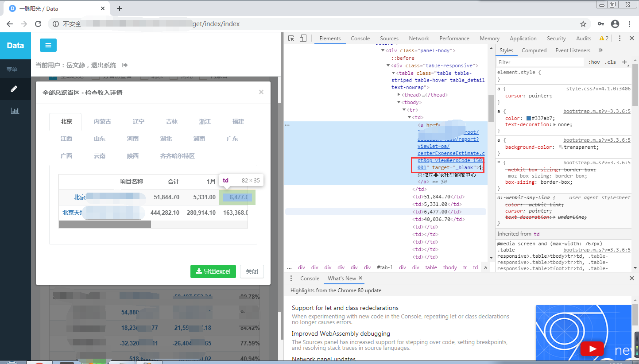Collapse the div class="table-responsive" node
This screenshot has height=364, width=639.
pos(388,66)
